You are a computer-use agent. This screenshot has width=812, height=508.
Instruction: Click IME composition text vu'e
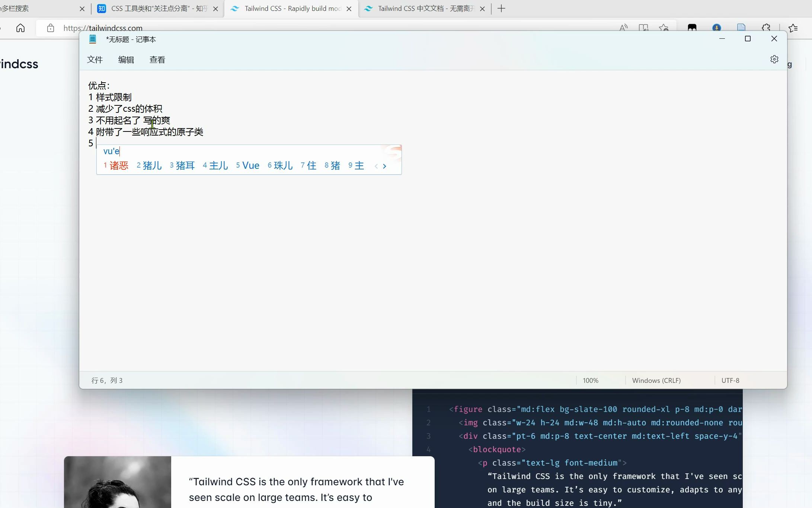111,151
